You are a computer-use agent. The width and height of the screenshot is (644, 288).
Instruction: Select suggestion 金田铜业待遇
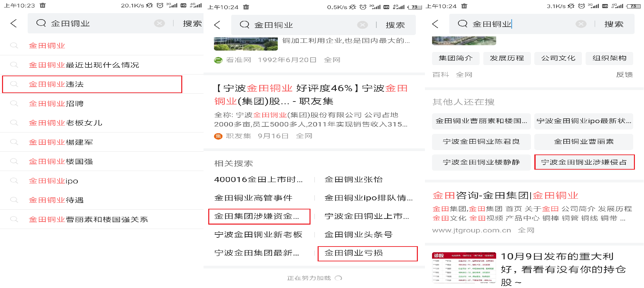(102, 200)
